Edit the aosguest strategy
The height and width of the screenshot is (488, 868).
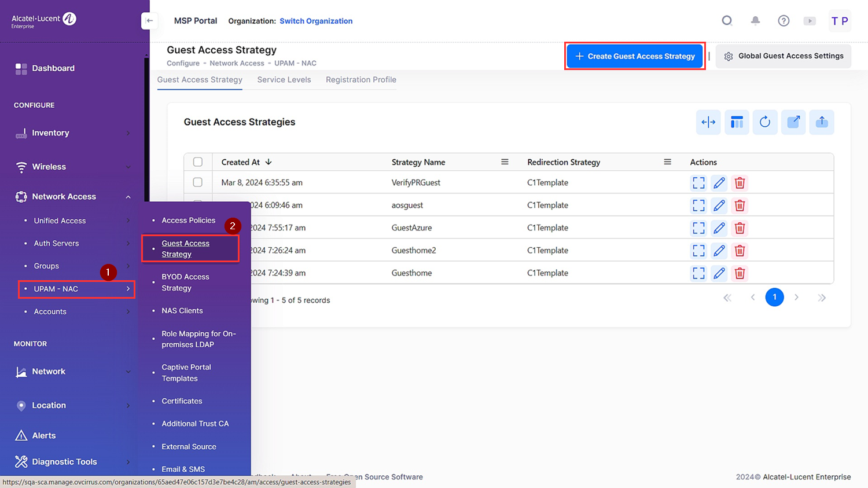tap(719, 206)
